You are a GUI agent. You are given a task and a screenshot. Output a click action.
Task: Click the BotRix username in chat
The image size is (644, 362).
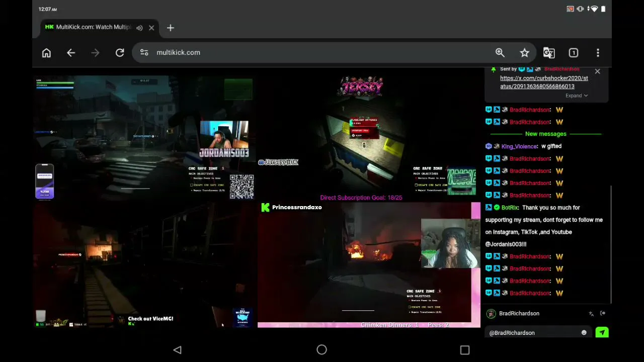coord(510,208)
